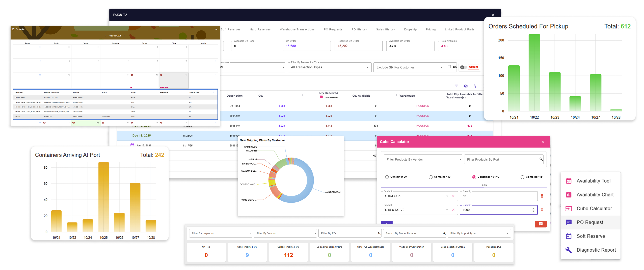Image resolution: width=644 pixels, height=270 pixels.
Task: Open Diagnostic Report from the menu
Action: (x=596, y=250)
